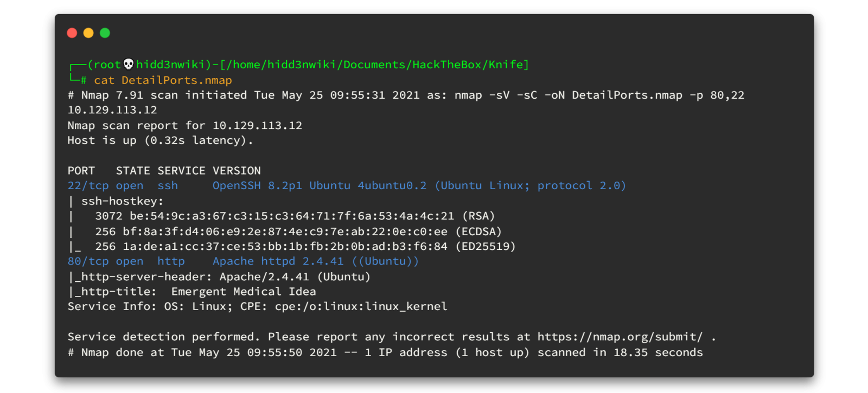Viewport: 868px width, 393px height.
Task: Click the DetailPorts.nmap filename in cat command
Action: [176, 80]
